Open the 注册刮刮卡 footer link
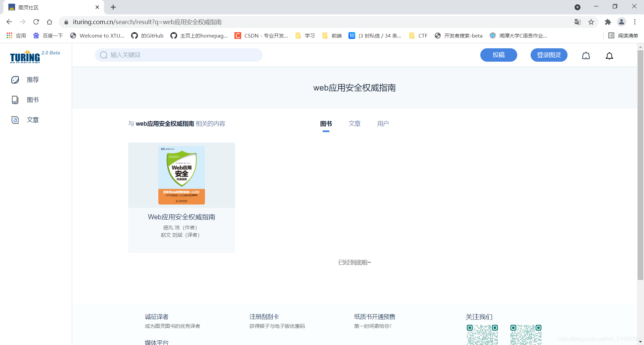Screen dimensions: 644x345 (x=264, y=317)
